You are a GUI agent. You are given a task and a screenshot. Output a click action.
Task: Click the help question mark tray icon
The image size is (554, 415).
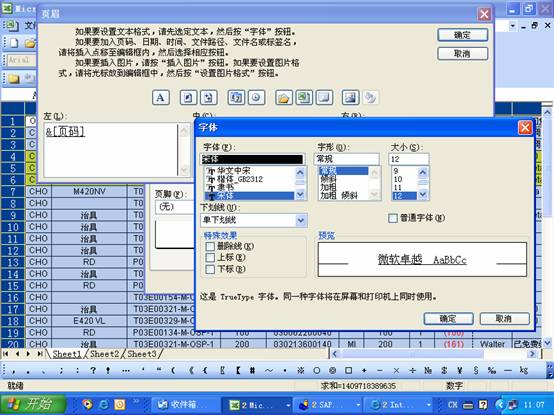click(x=483, y=405)
